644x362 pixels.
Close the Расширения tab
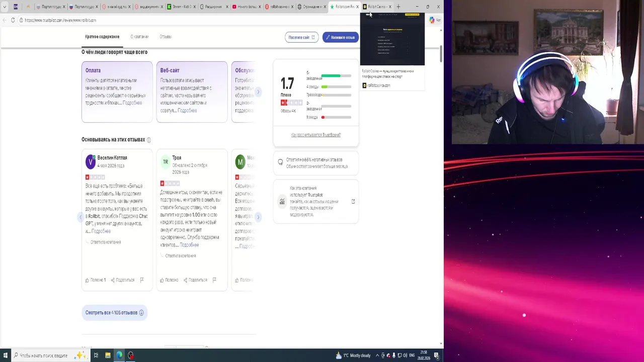click(227, 7)
